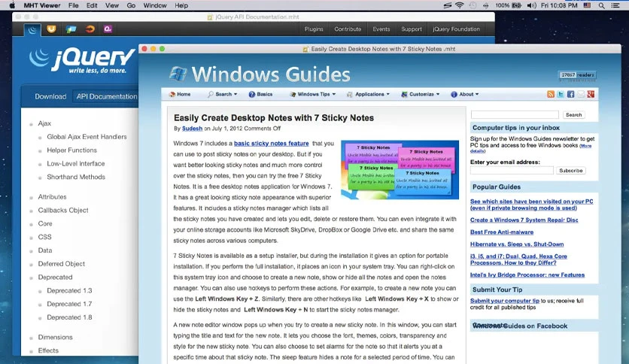Open Basics in Windows Guides nav
Image resolution: width=629 pixels, height=364 pixels.
260,94
